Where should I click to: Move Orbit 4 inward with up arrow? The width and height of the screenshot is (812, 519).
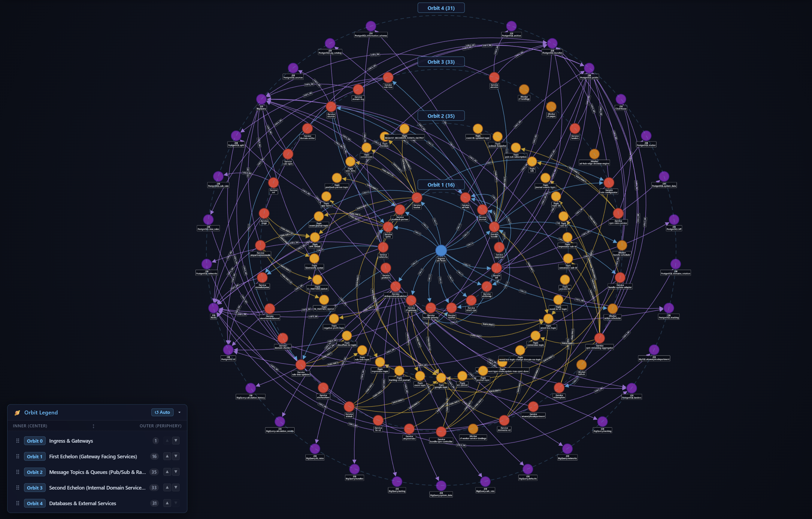[167, 503]
